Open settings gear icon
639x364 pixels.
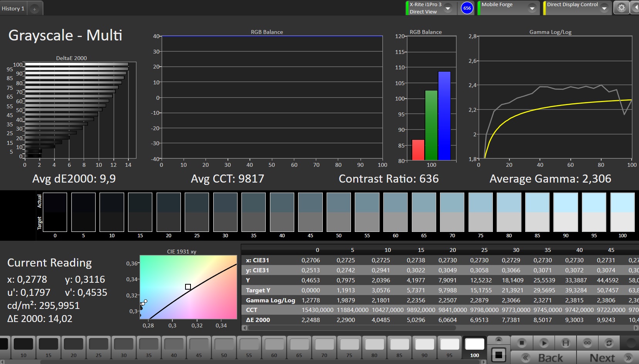coord(621,8)
